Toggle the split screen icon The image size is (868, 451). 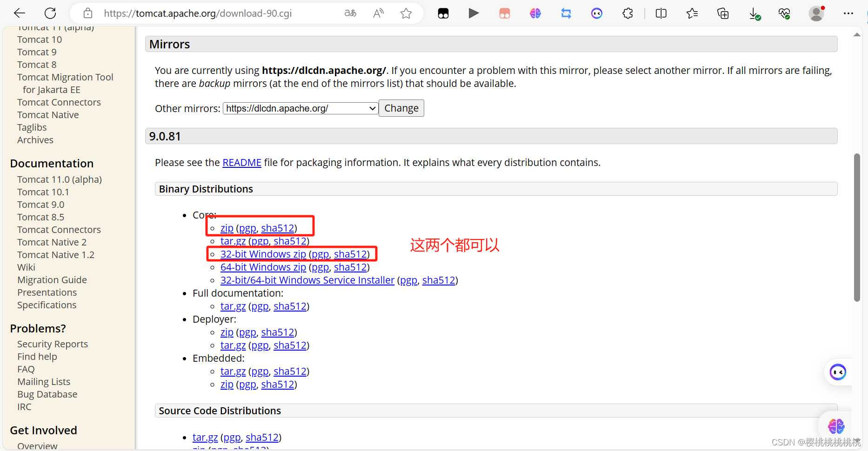pyautogui.click(x=661, y=13)
